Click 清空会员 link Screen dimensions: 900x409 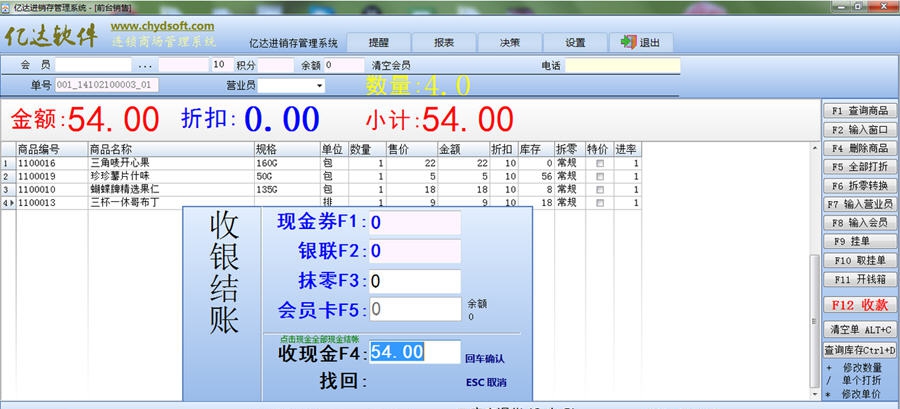391,65
